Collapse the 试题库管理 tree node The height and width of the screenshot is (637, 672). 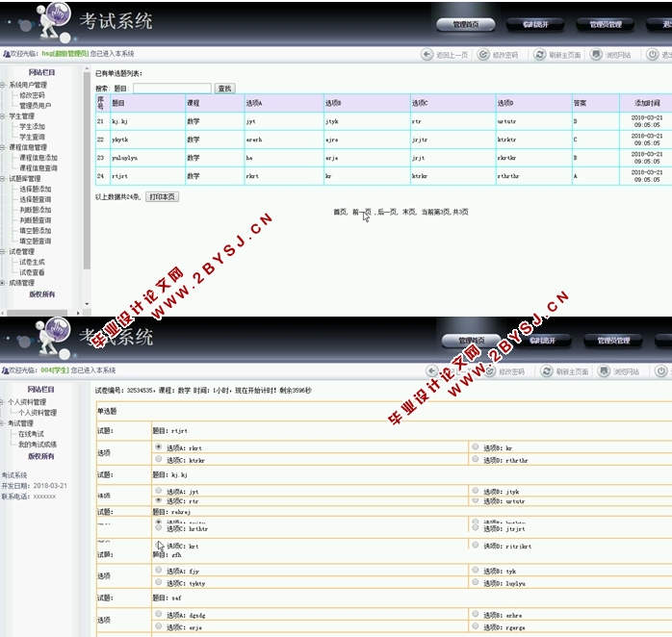click(x=4, y=179)
